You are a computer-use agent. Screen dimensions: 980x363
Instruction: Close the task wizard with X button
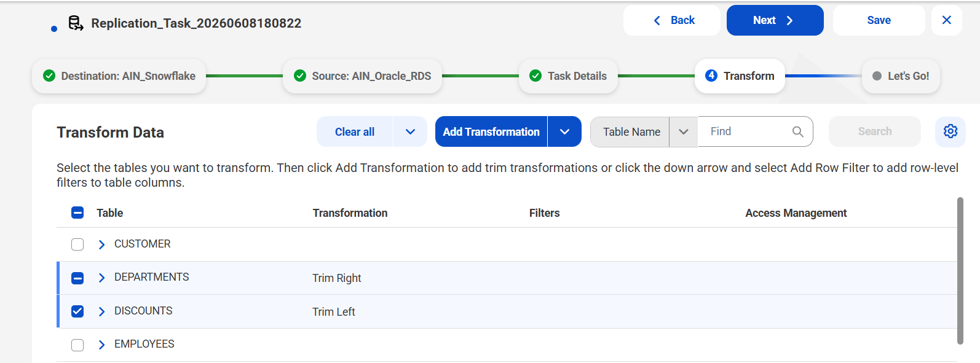(947, 20)
